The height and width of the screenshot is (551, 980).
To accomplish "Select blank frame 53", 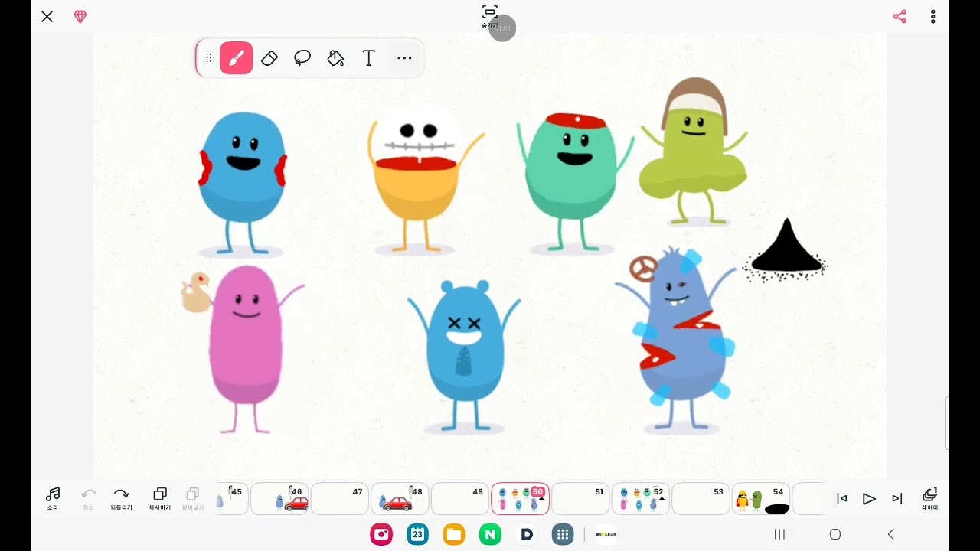I will click(x=701, y=499).
